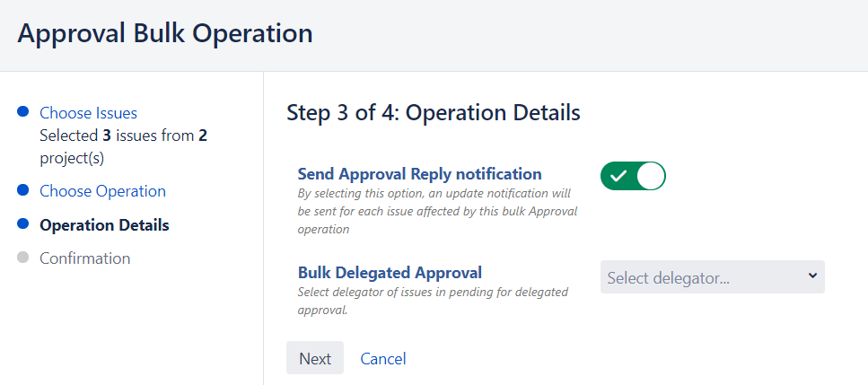Click the Selected 3 issues summary text

(123, 146)
